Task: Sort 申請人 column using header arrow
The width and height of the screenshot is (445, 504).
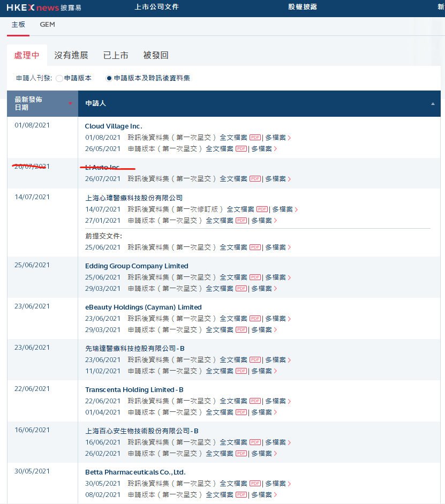Action: pos(433,104)
